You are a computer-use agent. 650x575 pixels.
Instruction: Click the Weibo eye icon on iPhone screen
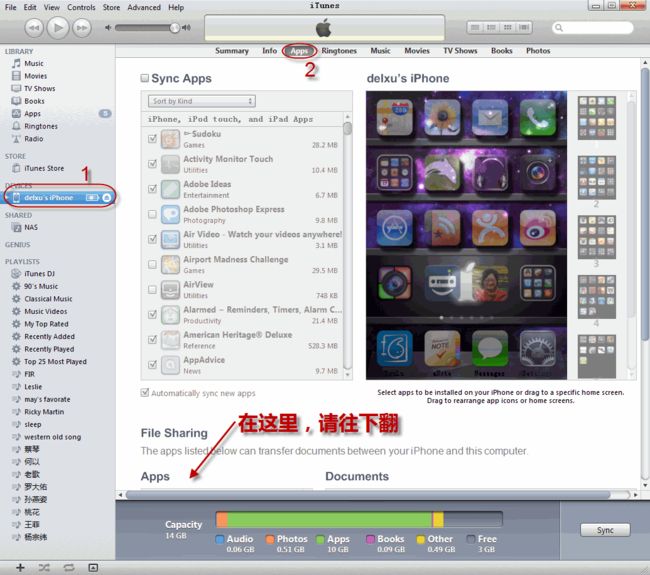click(x=538, y=228)
